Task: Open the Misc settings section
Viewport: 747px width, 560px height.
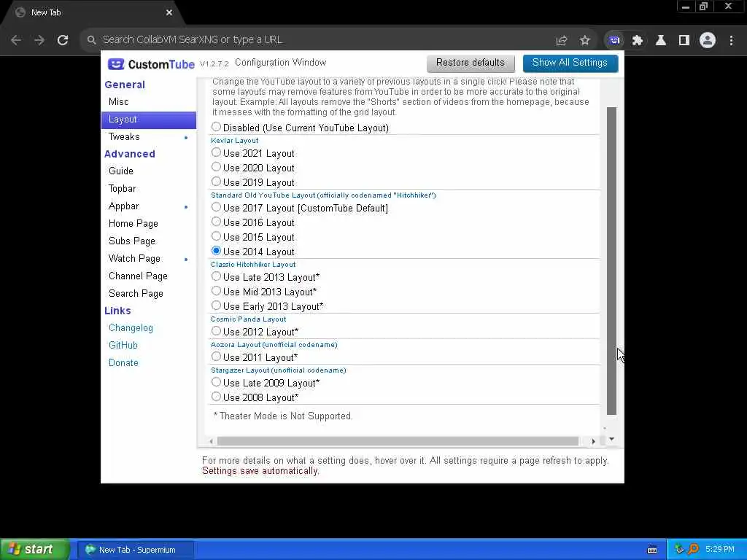Action: pos(149,102)
